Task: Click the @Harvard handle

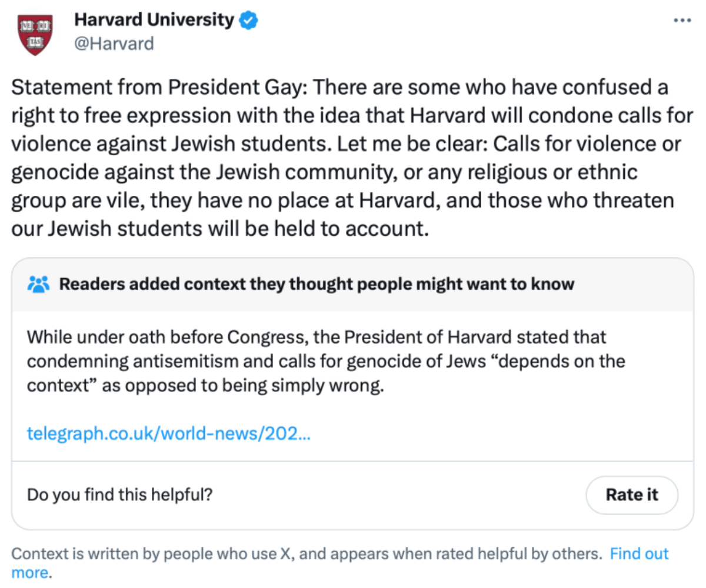Action: 114,44
